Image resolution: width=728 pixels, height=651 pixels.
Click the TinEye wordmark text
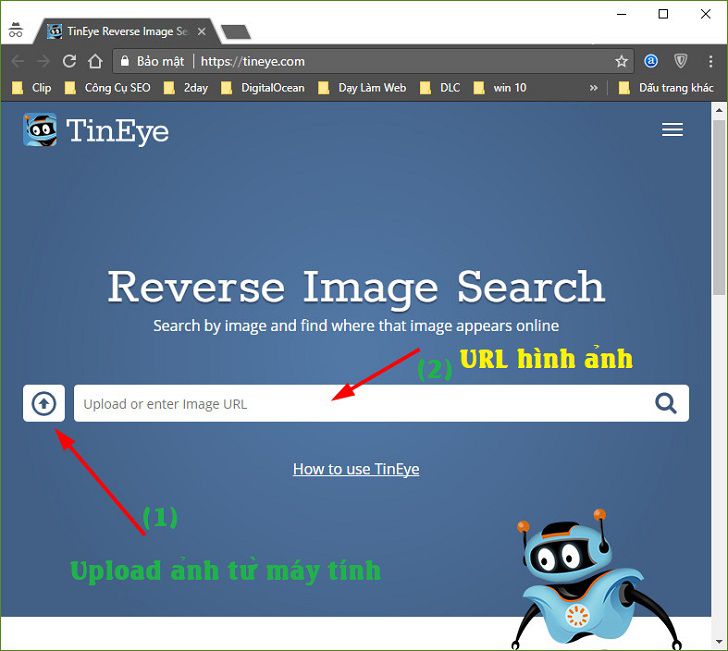coord(117,131)
